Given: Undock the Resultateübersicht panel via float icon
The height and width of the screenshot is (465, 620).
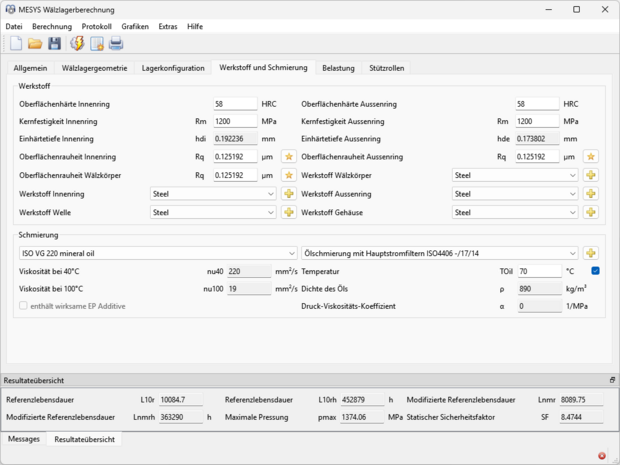Looking at the screenshot, I should (x=612, y=381).
